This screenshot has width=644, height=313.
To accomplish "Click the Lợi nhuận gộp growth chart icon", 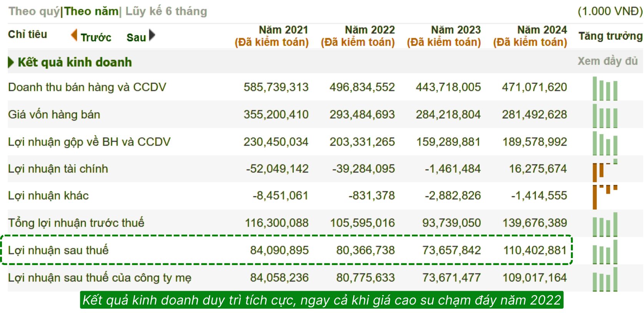I will tap(605, 143).
